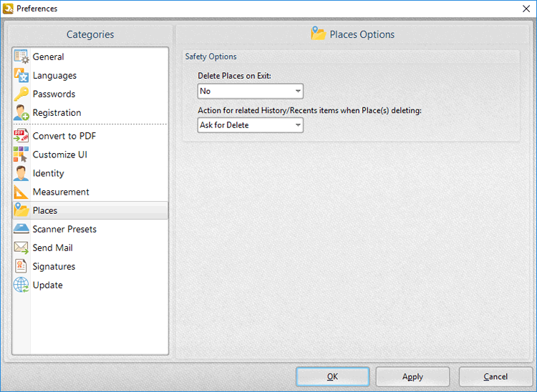The width and height of the screenshot is (537, 392).
Task: Open Registration settings
Action: 57,113
